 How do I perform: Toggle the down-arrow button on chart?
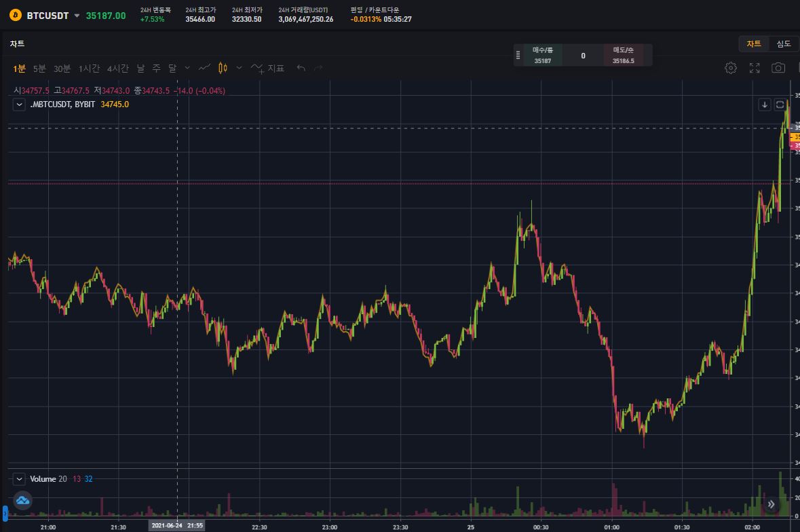[x=765, y=104]
